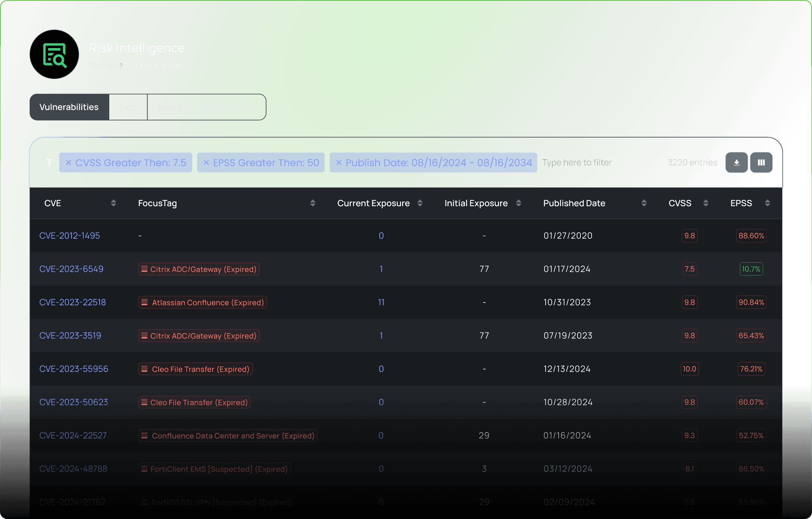Image resolution: width=812 pixels, height=519 pixels.
Task: Download entries with the export icon
Action: [736, 163]
